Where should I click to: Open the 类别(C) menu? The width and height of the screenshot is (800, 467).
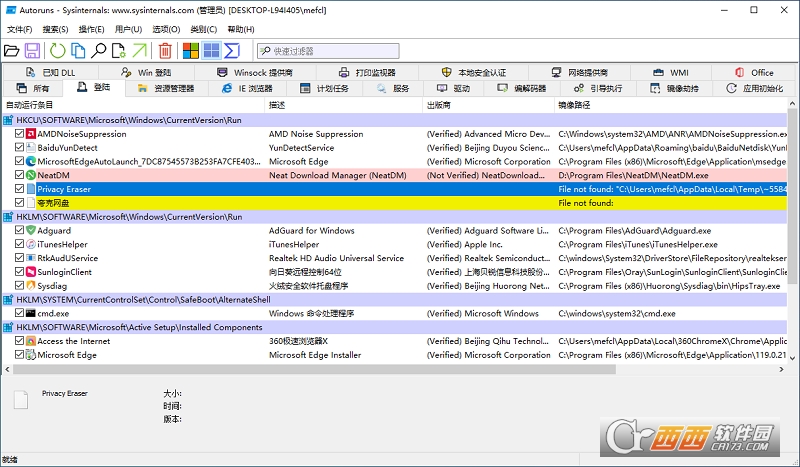(203, 29)
